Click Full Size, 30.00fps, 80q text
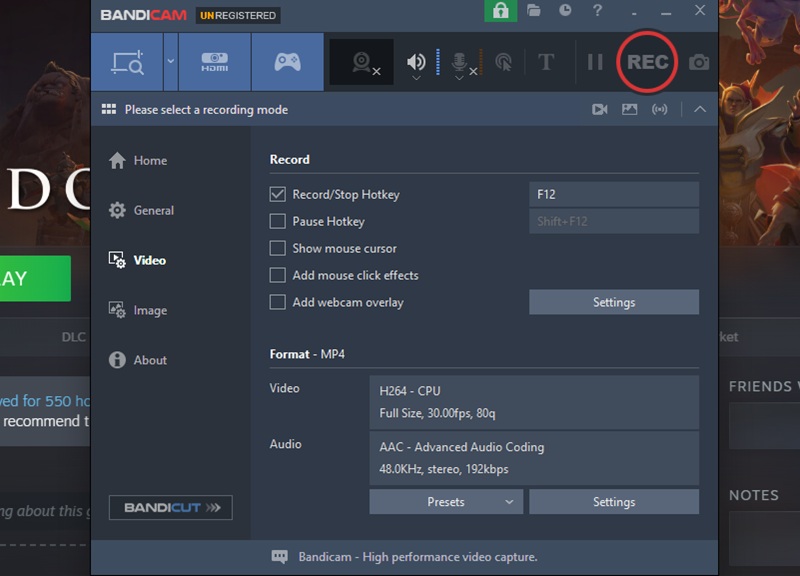The height and width of the screenshot is (576, 800). (437, 413)
